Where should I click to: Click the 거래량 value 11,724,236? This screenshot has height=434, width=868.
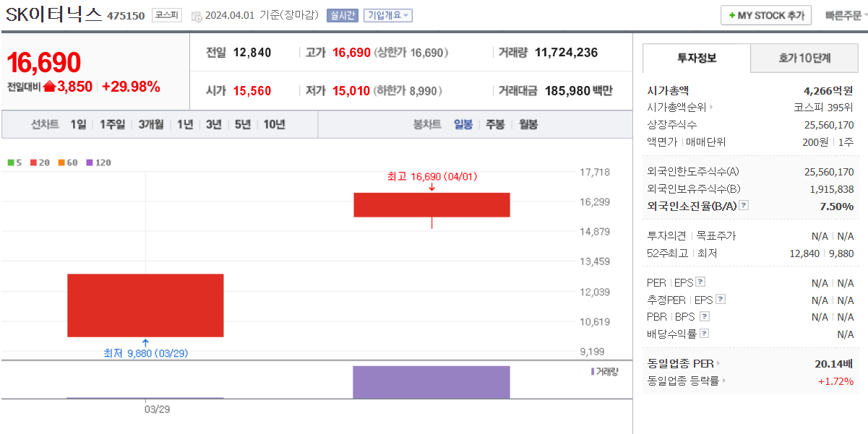567,52
